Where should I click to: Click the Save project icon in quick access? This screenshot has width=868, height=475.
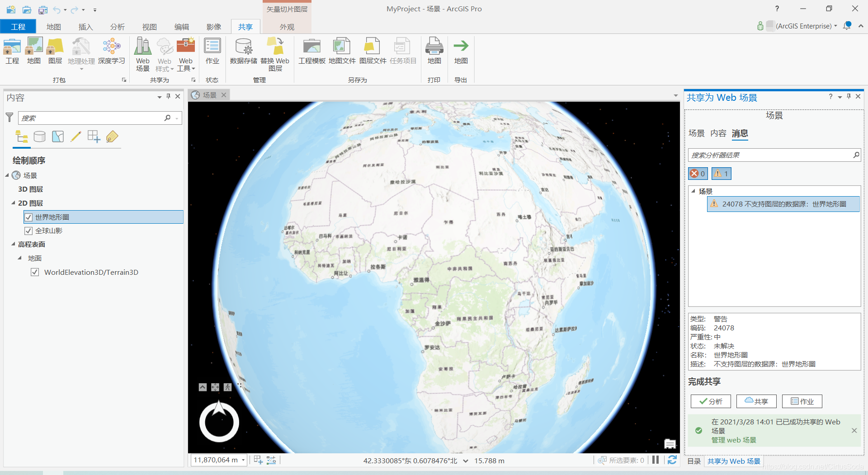43,9
